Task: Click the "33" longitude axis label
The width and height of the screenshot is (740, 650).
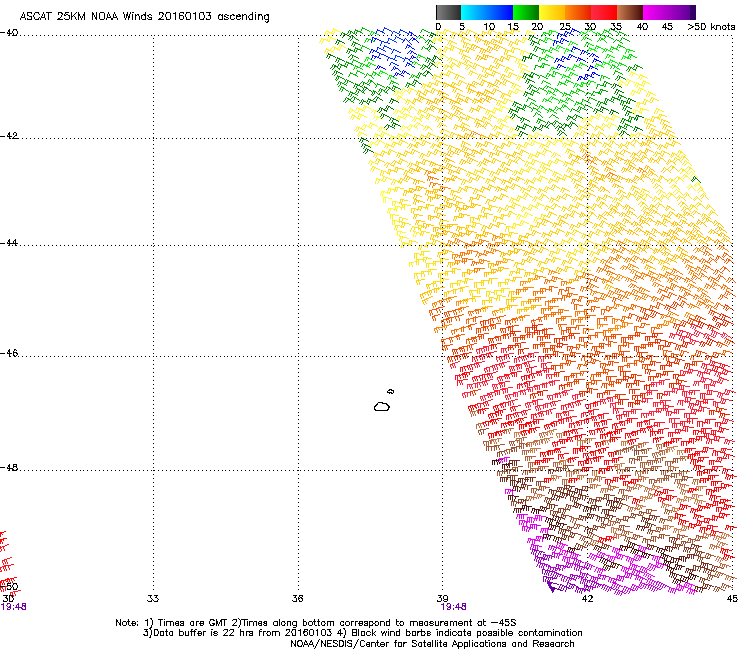Action: 153,599
